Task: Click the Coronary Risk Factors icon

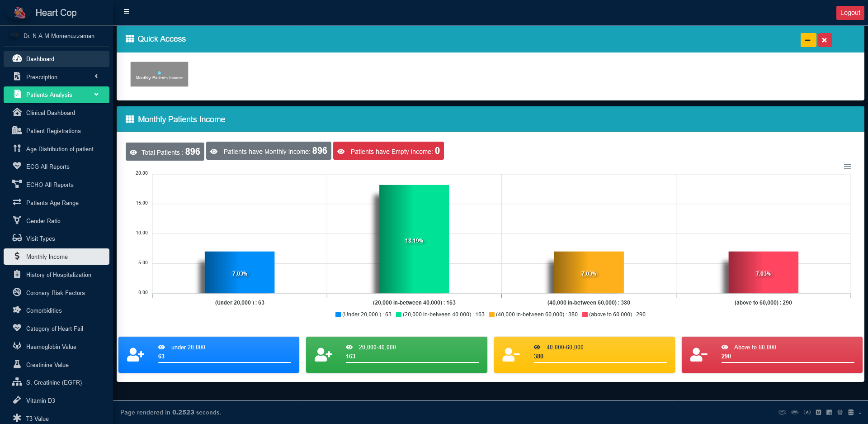Action: tap(17, 292)
